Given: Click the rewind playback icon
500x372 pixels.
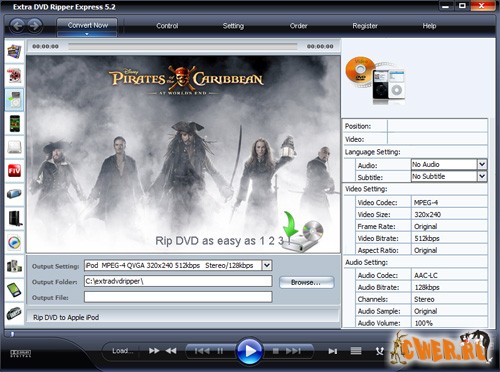Looking at the screenshot, I should 171,351.
